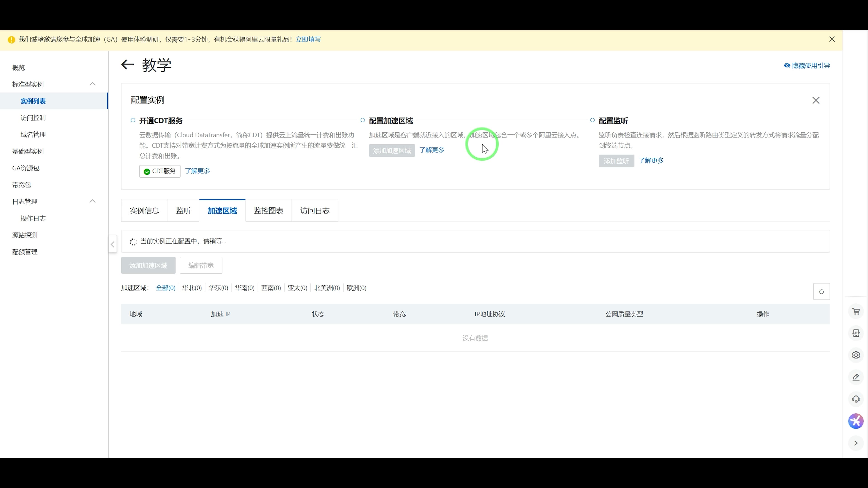Click the 立即填写 survey link

308,39
